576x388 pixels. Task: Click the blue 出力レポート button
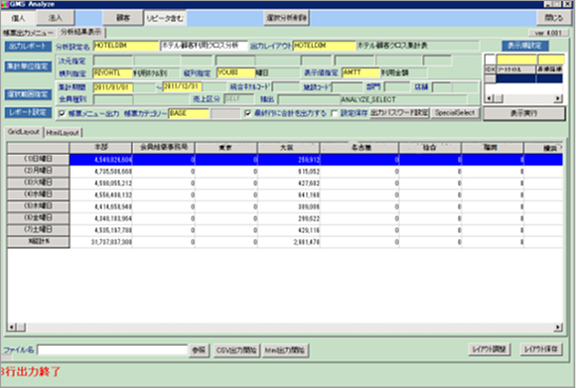click(28, 46)
